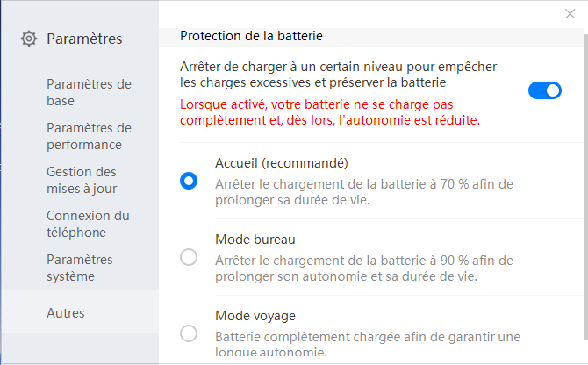Enable the Mode voyage radio button circle
The width and height of the screenshot is (588, 365).
point(189,333)
